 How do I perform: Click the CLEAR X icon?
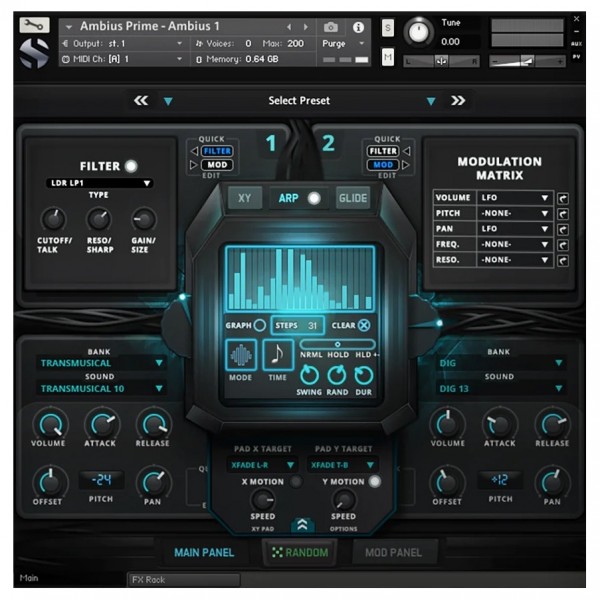364,325
